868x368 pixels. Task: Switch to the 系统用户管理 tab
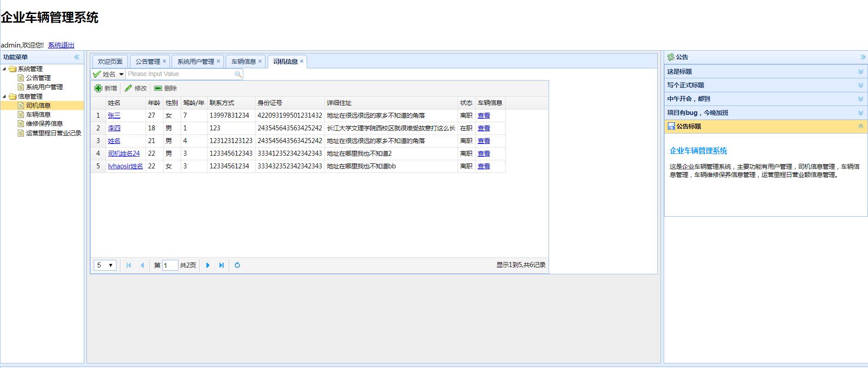[x=195, y=62]
